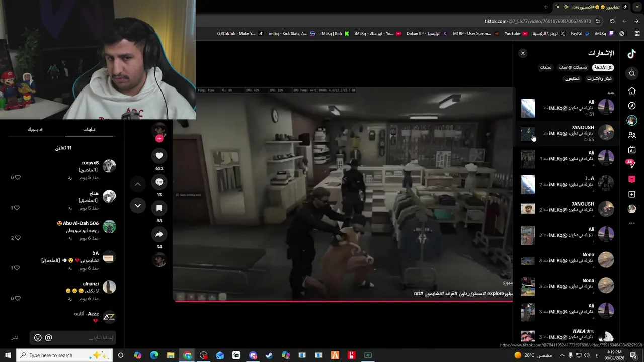Toggle the red Activity notifications icon

(x=632, y=179)
